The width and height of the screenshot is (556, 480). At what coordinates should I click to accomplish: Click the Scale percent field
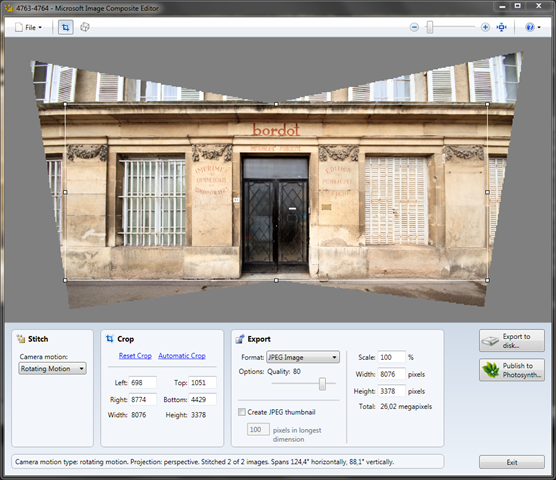391,357
